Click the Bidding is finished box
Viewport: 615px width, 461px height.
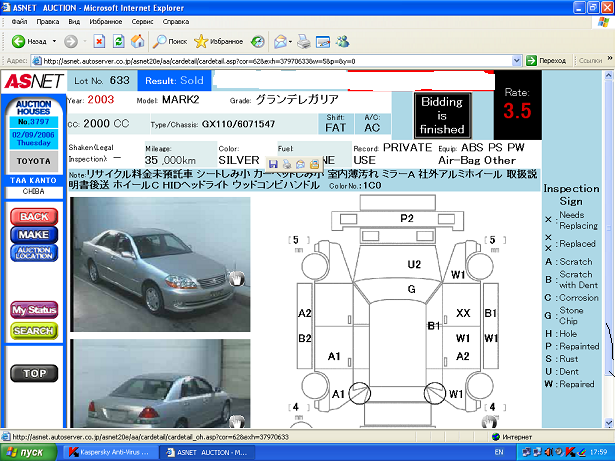coord(442,115)
